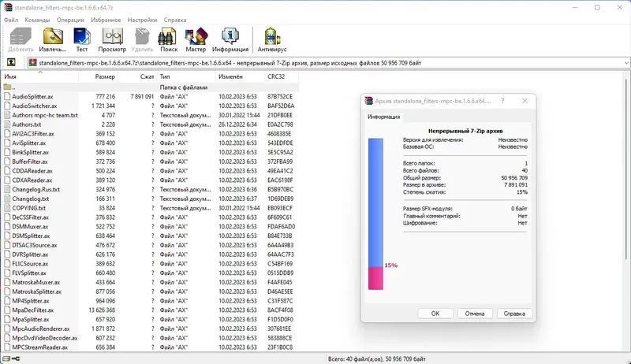Select the MpaDecFilter.ax file icon
631x364 pixels.
(7, 310)
